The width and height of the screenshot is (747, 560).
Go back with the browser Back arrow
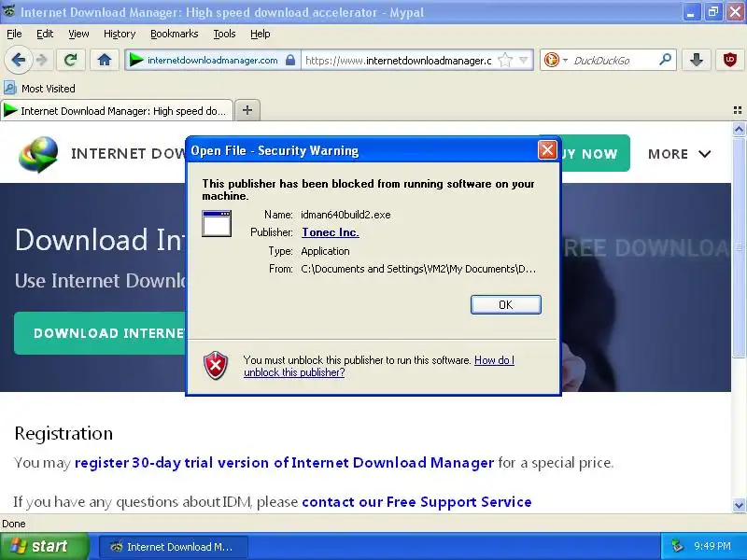click(x=19, y=60)
